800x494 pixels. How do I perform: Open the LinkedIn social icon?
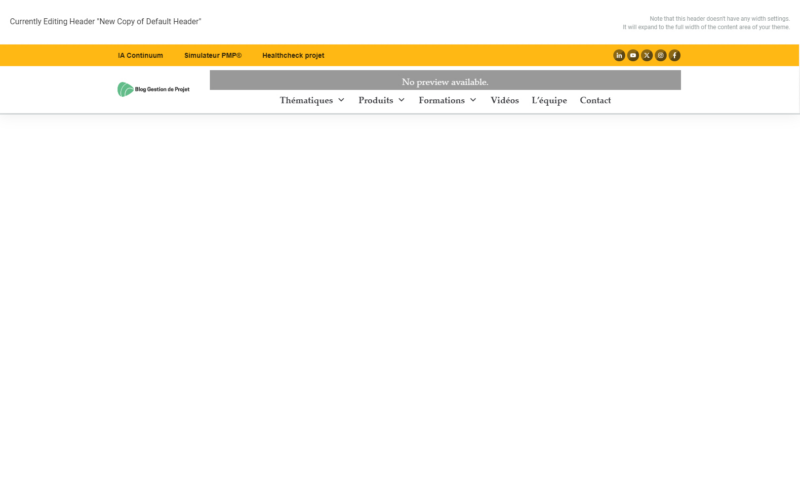(619, 55)
